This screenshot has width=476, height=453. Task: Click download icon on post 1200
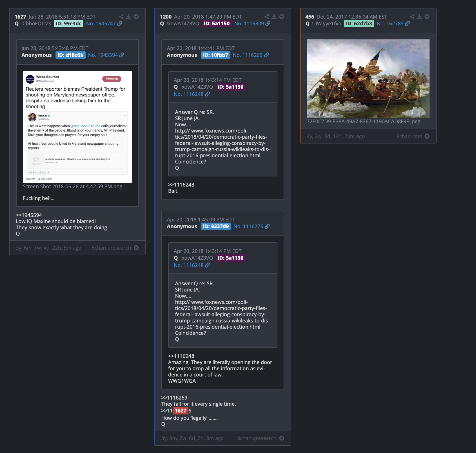coord(274,17)
